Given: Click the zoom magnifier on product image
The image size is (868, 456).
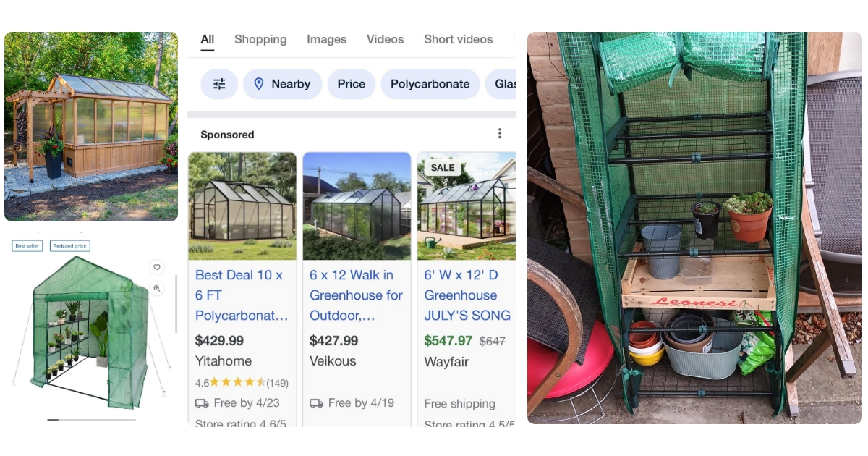Looking at the screenshot, I should pyautogui.click(x=156, y=288).
